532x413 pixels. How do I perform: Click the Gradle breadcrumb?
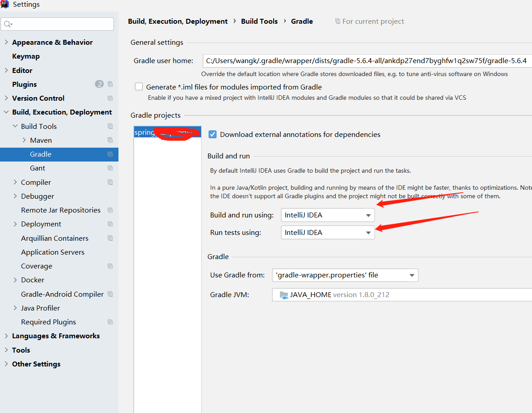point(302,21)
